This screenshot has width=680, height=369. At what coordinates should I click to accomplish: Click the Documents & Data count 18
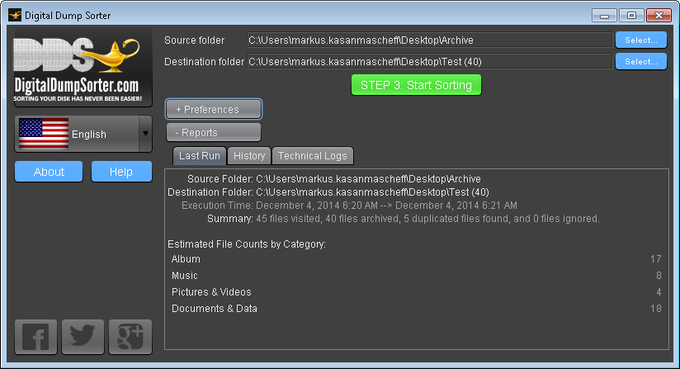click(656, 308)
